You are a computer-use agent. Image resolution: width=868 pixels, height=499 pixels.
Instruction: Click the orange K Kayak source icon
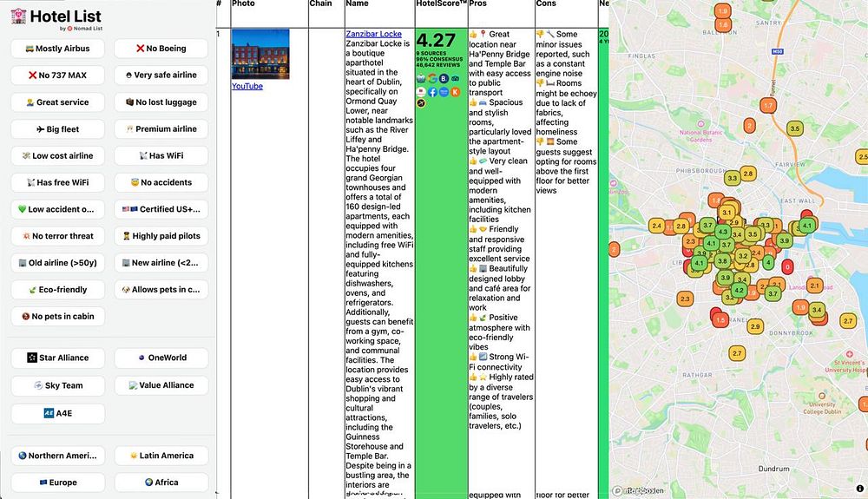(455, 92)
